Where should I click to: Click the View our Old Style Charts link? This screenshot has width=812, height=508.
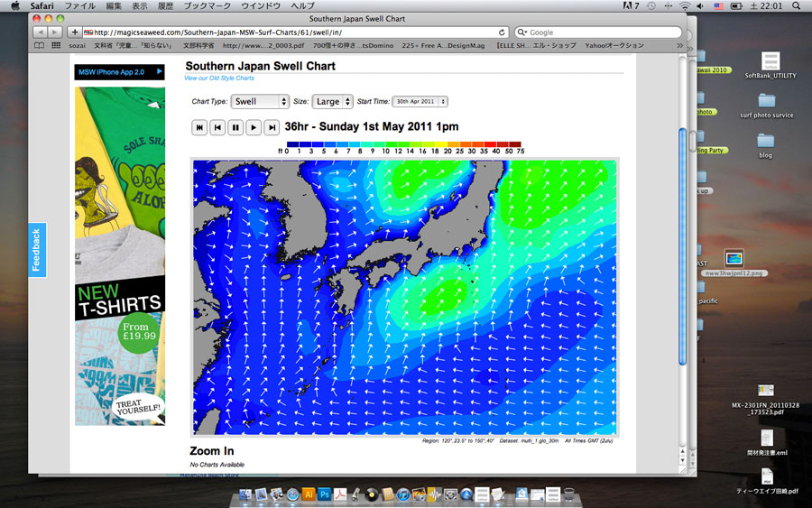coord(219,79)
